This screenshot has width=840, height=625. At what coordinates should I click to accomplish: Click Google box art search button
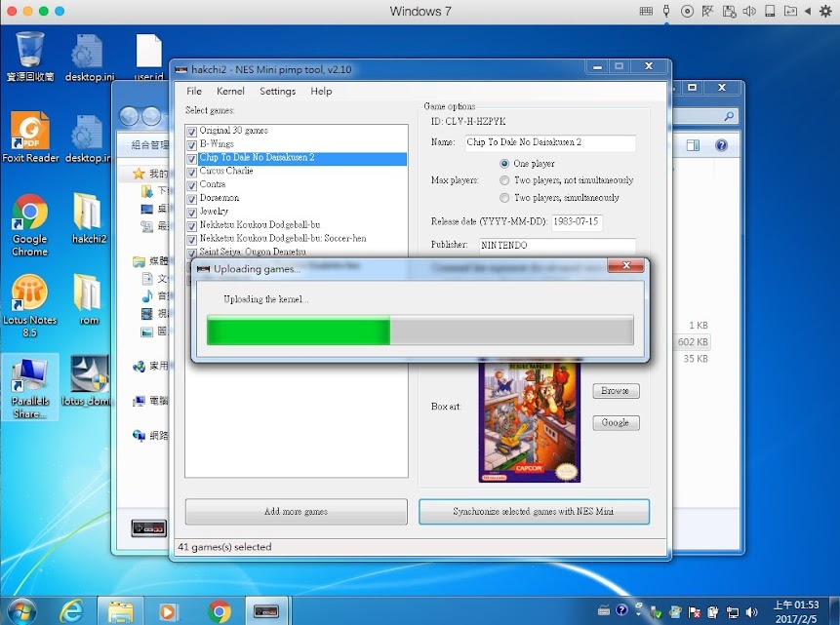(x=616, y=422)
